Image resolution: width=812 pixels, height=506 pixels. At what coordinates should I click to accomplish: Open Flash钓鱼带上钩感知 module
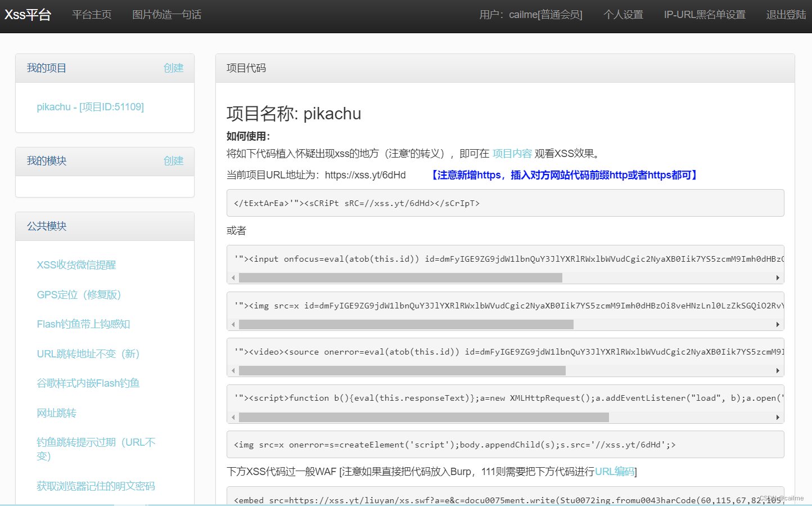tap(83, 324)
